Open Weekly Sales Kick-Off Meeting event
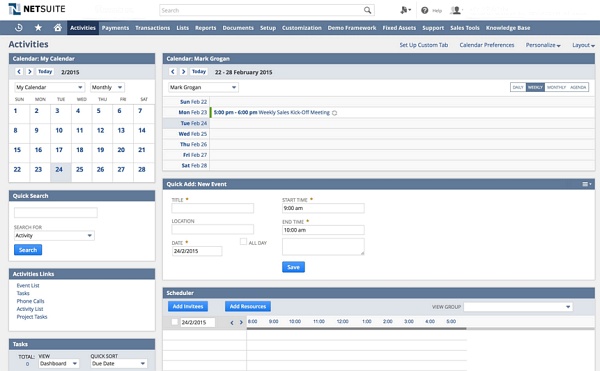The image size is (600, 371). [294, 112]
